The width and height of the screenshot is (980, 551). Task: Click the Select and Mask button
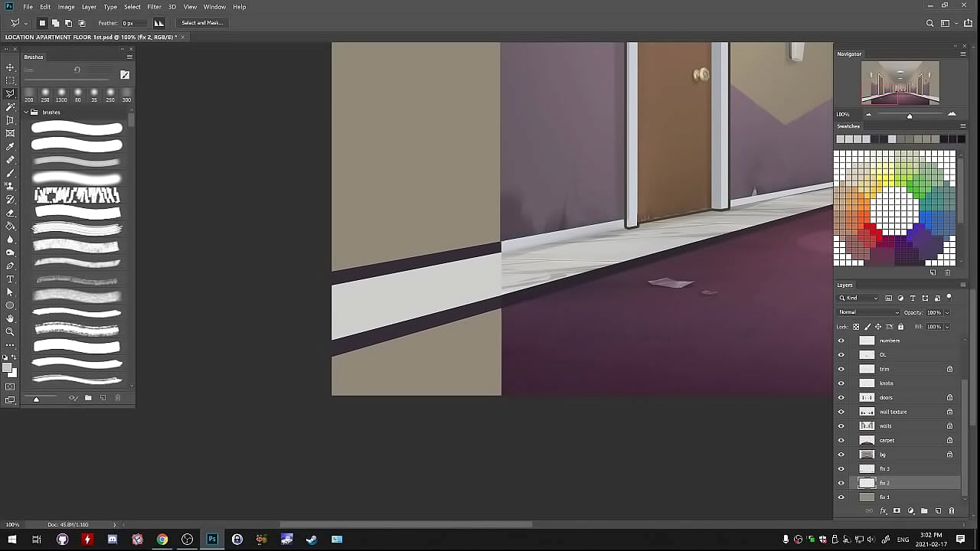click(x=202, y=23)
